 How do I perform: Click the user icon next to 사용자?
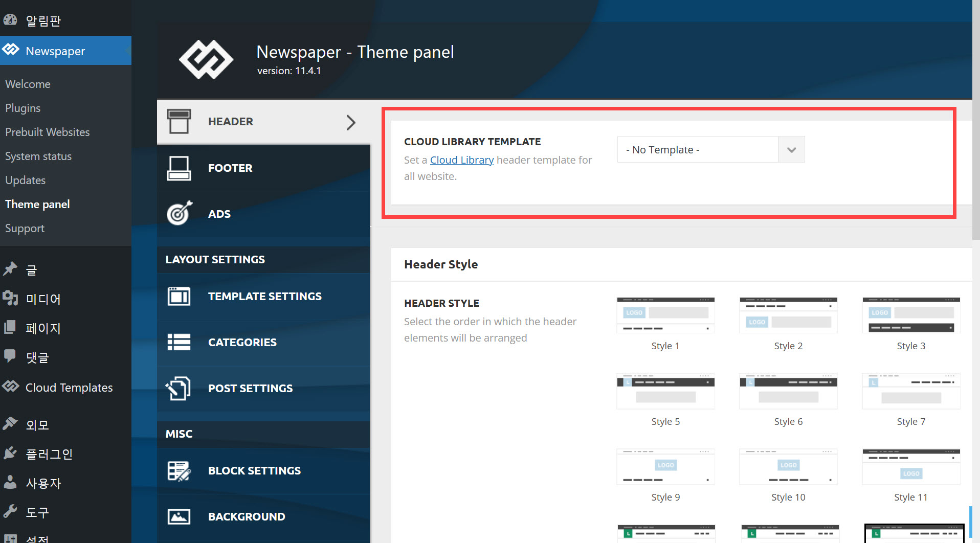pyautogui.click(x=10, y=482)
